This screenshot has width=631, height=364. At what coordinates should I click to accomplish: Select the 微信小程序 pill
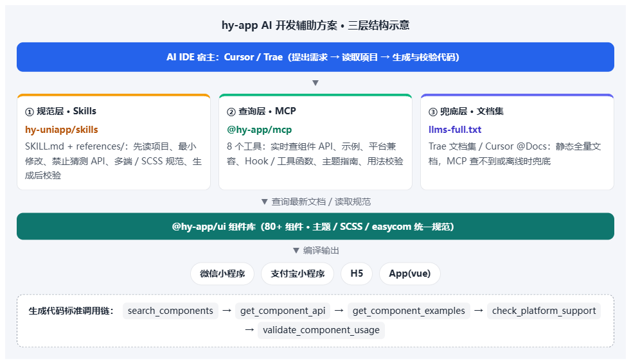tap(222, 273)
